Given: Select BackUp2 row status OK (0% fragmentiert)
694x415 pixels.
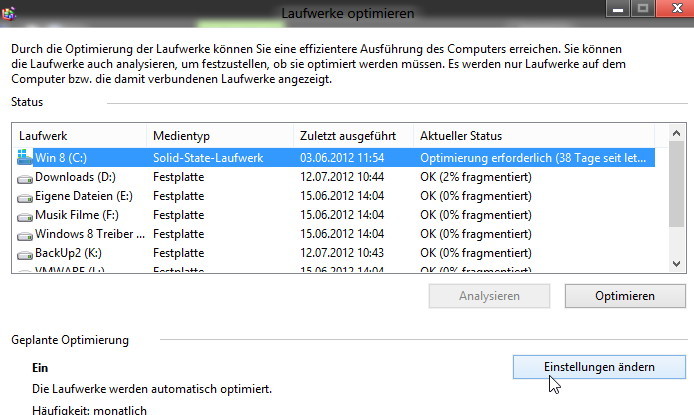Looking at the screenshot, I should click(476, 253).
